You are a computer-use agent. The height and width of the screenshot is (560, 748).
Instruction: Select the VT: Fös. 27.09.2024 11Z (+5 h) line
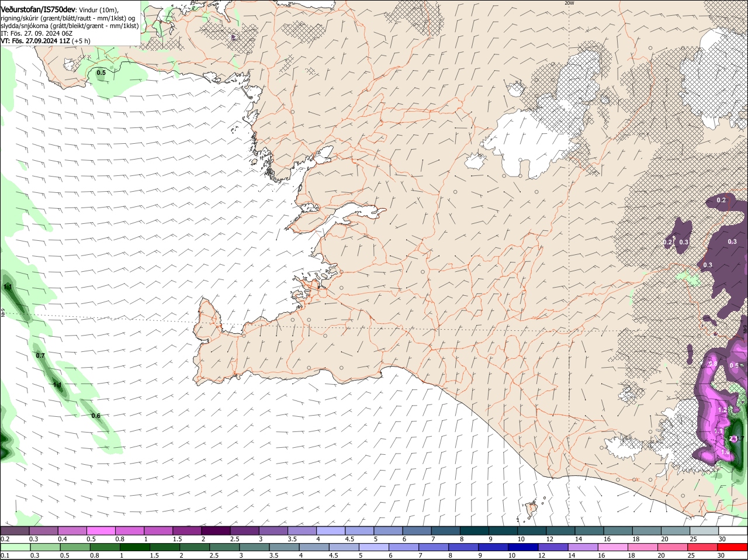46,41
